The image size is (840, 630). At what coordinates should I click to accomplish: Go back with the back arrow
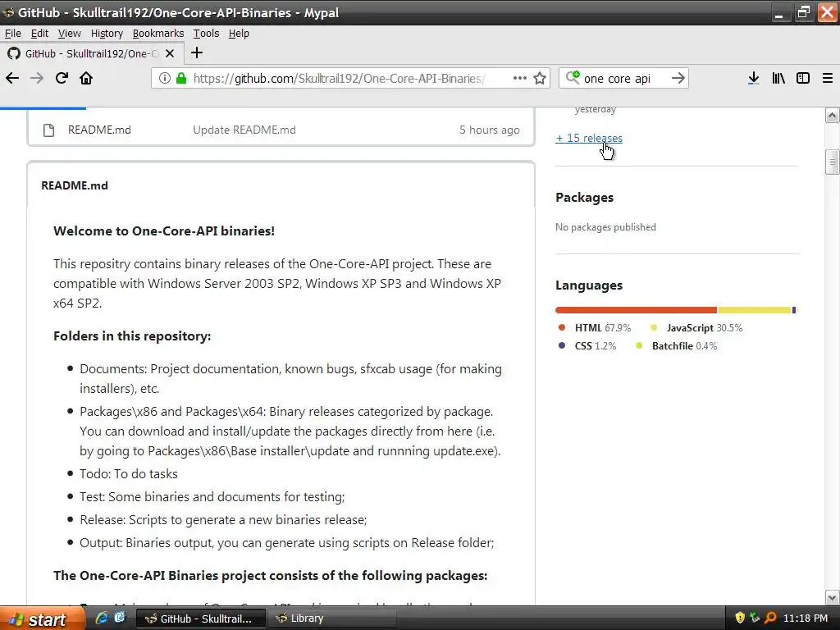(x=12, y=78)
